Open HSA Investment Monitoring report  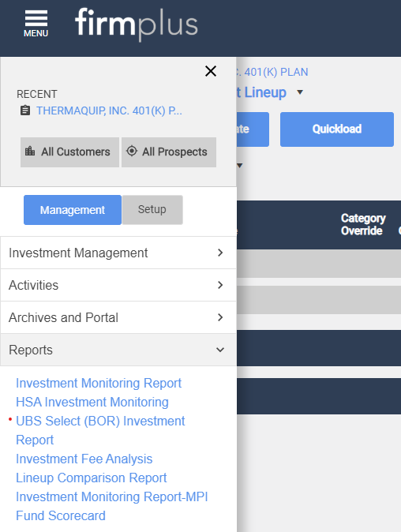(x=92, y=402)
